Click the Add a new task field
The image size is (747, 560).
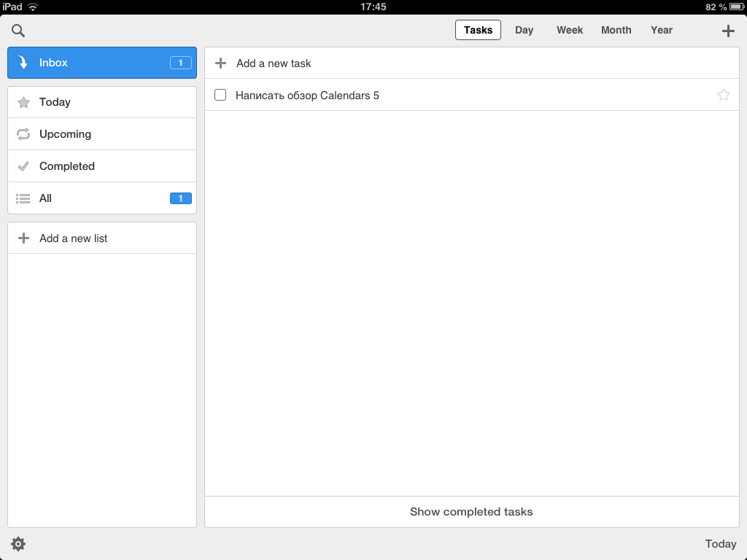coord(472,63)
